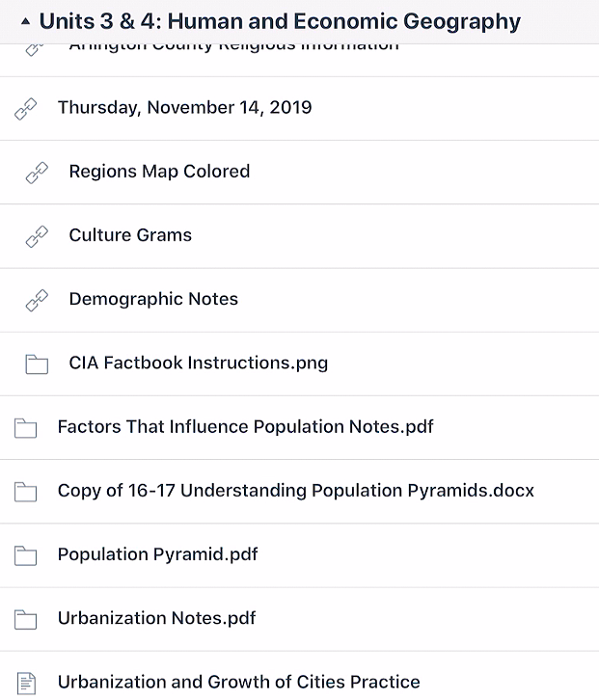This screenshot has width=599, height=700.
Task: Open CIA Factbook Instructions.png file
Action: tap(199, 363)
